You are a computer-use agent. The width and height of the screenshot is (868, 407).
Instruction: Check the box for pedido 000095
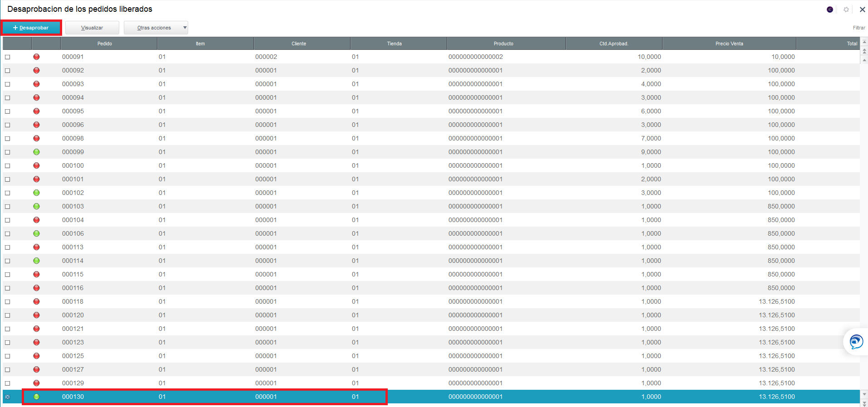(7, 111)
